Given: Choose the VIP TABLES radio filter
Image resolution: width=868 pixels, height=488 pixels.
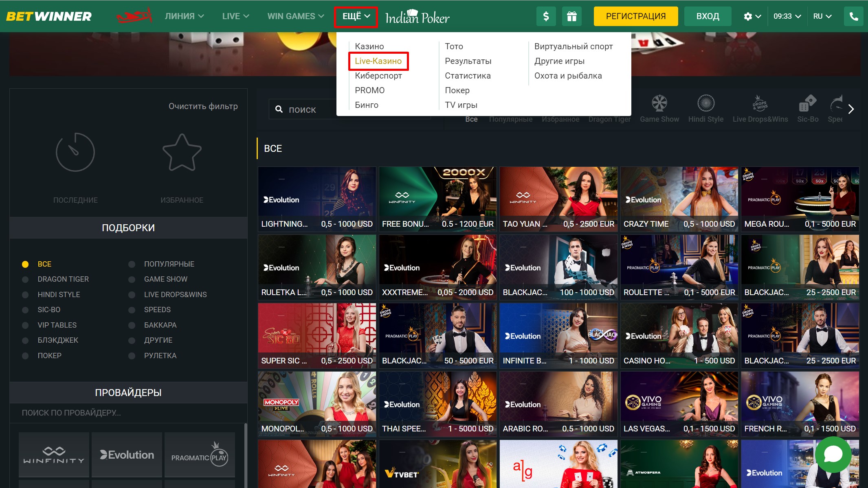Looking at the screenshot, I should tap(25, 325).
